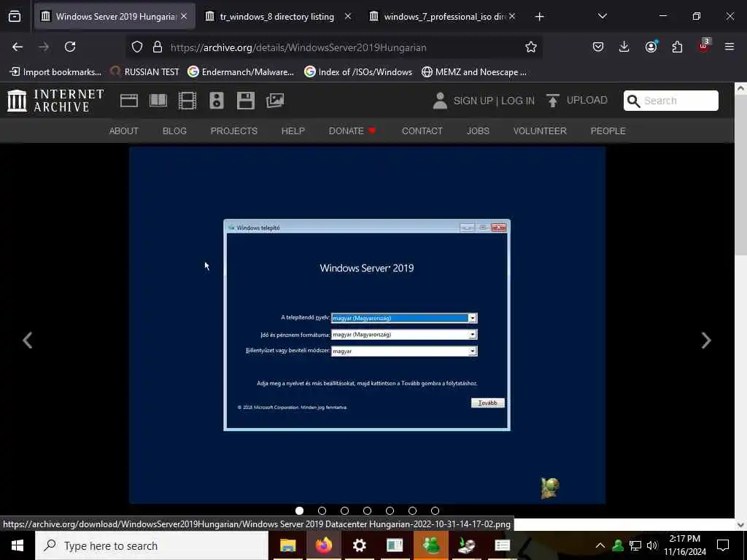Select the fourth carousel dot

point(367,510)
